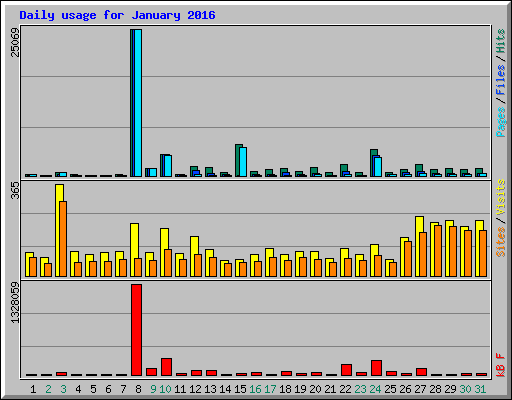This screenshot has height=400, width=512.
Task: Select day 17 on the x-axis
Action: 270,389
